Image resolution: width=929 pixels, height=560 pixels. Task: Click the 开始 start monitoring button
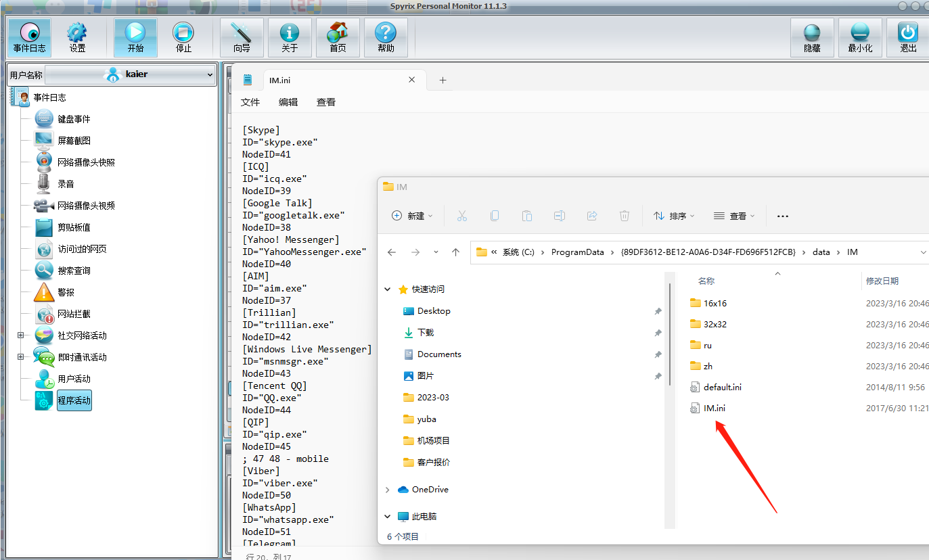[x=135, y=37]
